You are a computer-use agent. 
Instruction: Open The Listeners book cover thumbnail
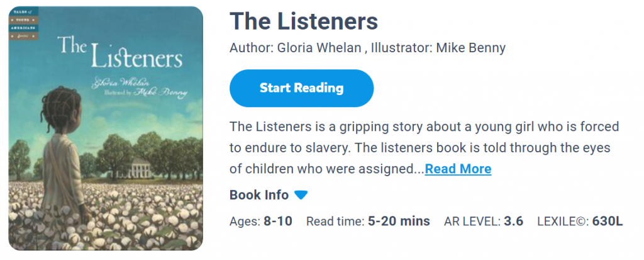106,128
